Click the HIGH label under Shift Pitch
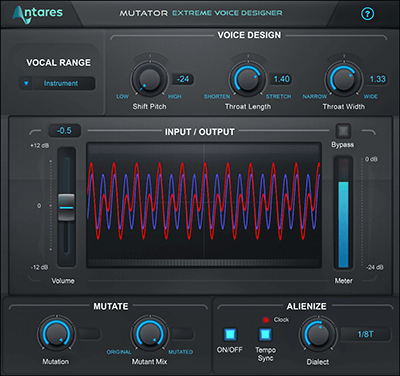 [175, 96]
